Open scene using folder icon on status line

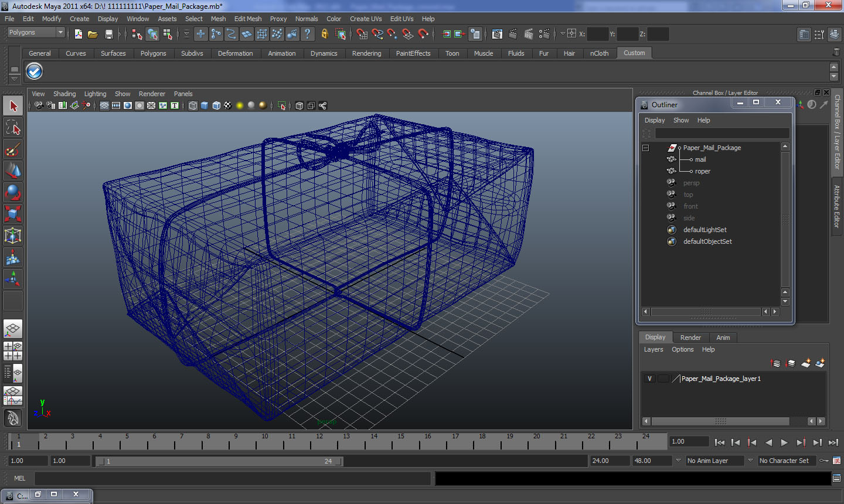pyautogui.click(x=93, y=34)
